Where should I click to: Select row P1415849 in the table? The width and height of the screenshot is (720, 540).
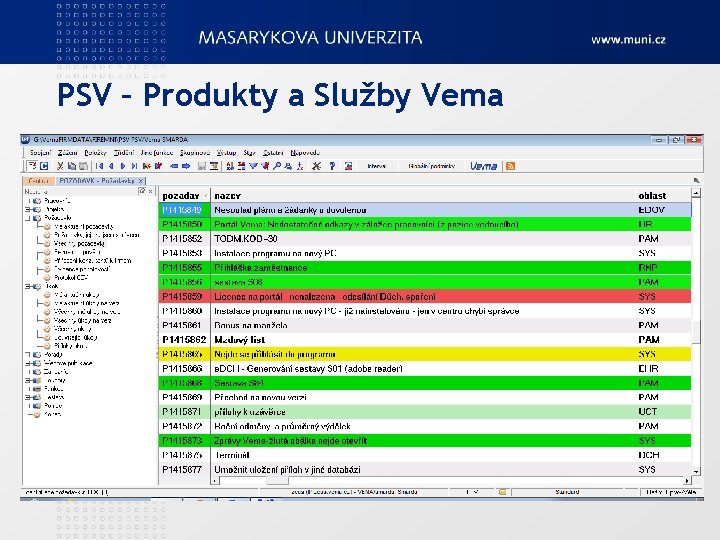[x=425, y=210]
